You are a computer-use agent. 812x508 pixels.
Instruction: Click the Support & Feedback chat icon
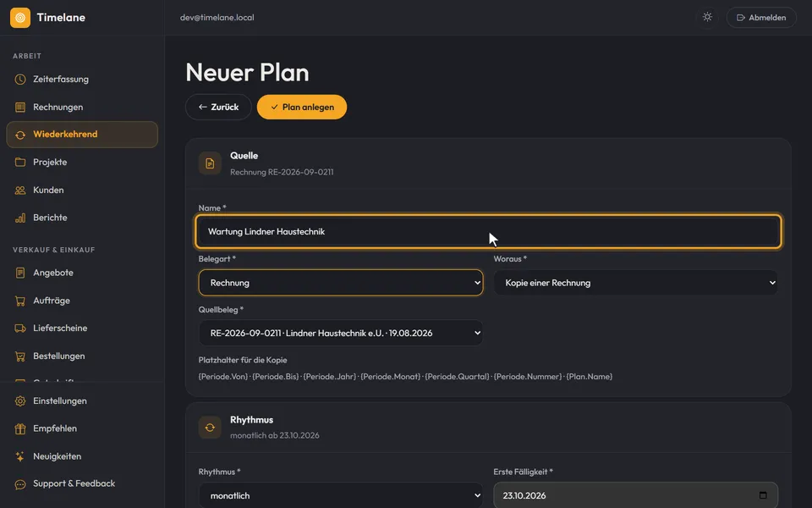point(20,484)
